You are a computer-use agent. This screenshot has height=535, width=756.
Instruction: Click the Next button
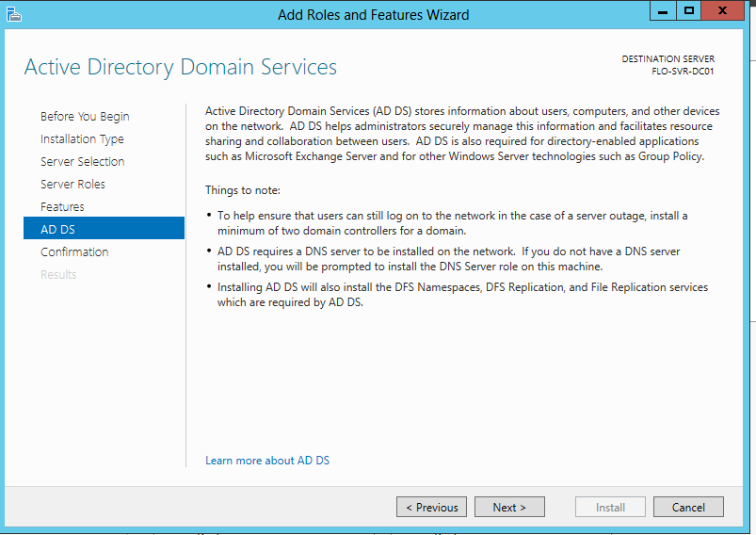point(509,507)
